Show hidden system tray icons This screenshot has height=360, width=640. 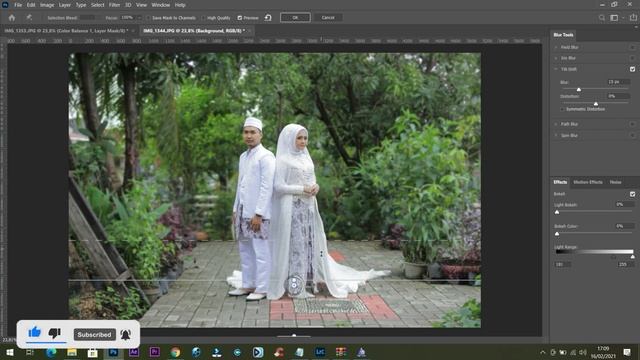coord(542,352)
